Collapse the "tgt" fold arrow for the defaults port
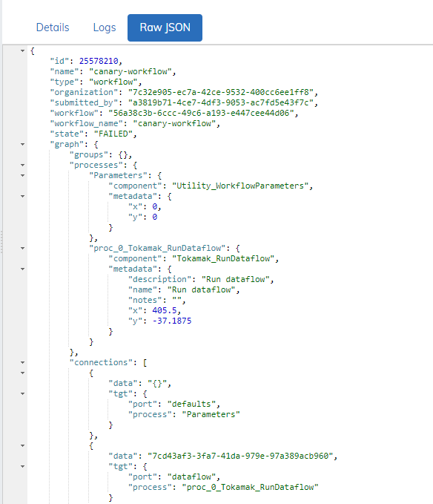This screenshot has height=504, width=433. [22, 393]
